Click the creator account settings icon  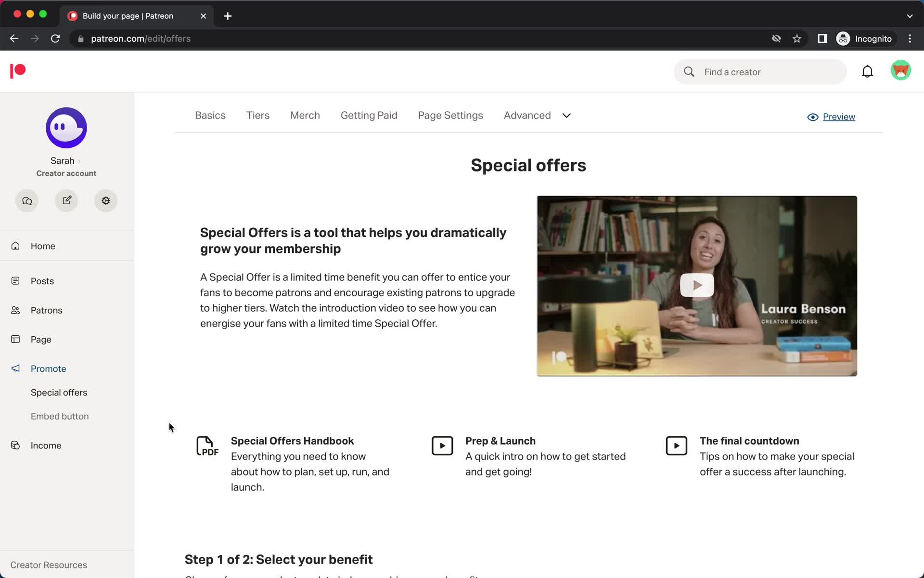[x=106, y=200]
